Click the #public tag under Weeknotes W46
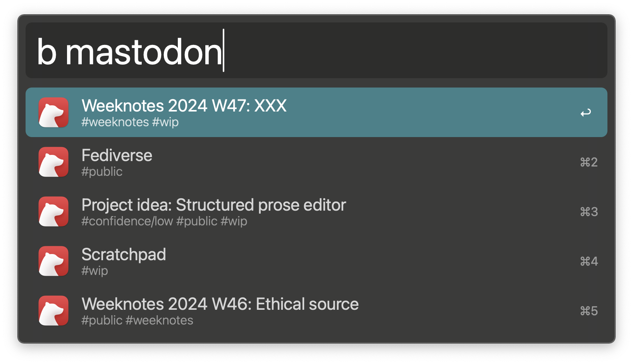 point(102,320)
